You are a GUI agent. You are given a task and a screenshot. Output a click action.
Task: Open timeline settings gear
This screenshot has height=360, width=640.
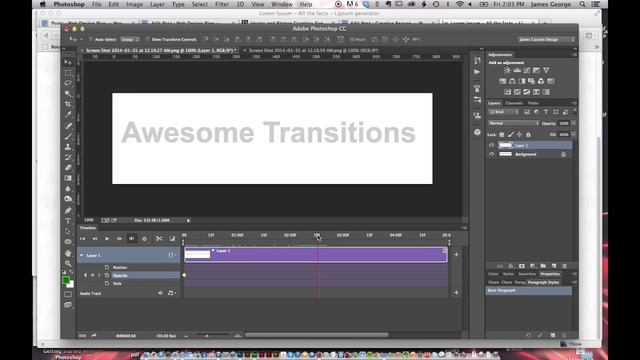[144, 238]
